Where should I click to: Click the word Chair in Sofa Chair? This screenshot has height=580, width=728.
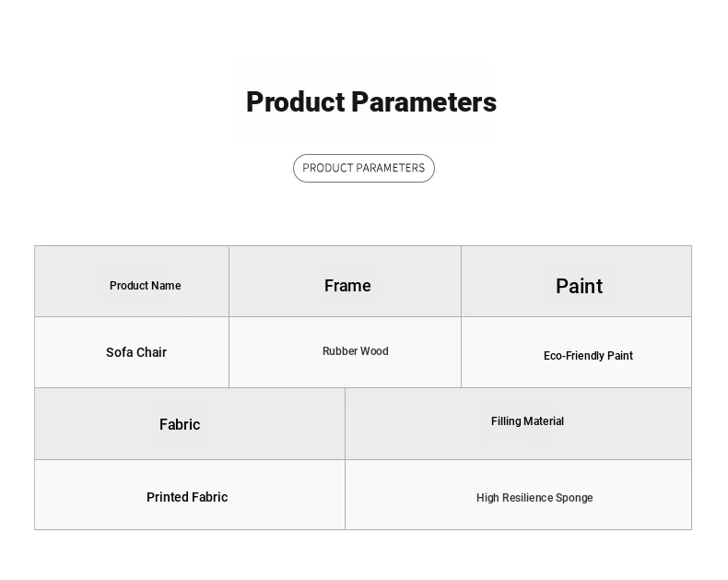click(x=152, y=352)
